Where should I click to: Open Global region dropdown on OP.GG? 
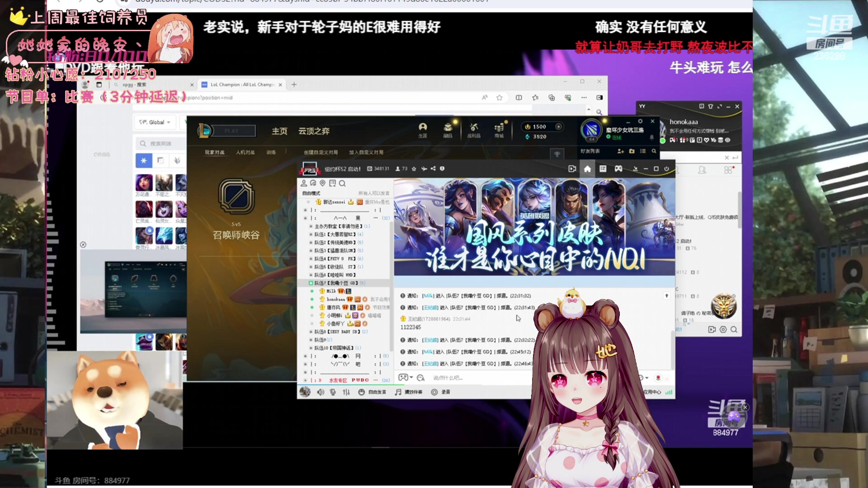pyautogui.click(x=155, y=122)
